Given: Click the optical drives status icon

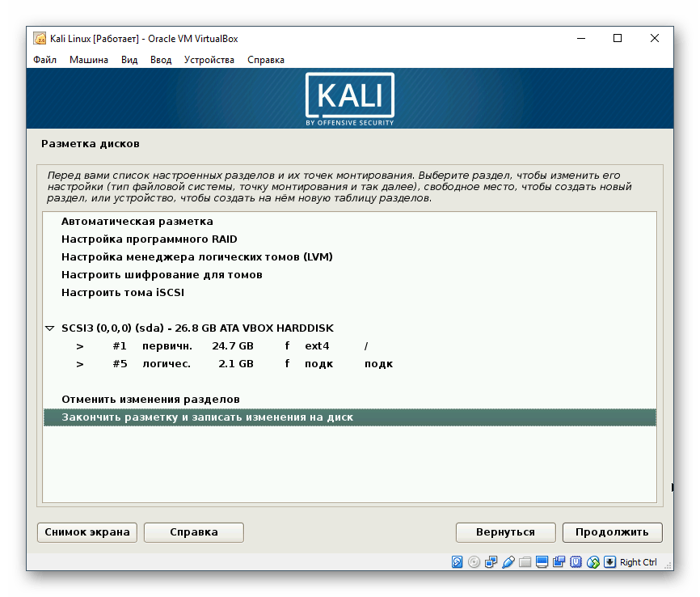Looking at the screenshot, I should (x=474, y=561).
